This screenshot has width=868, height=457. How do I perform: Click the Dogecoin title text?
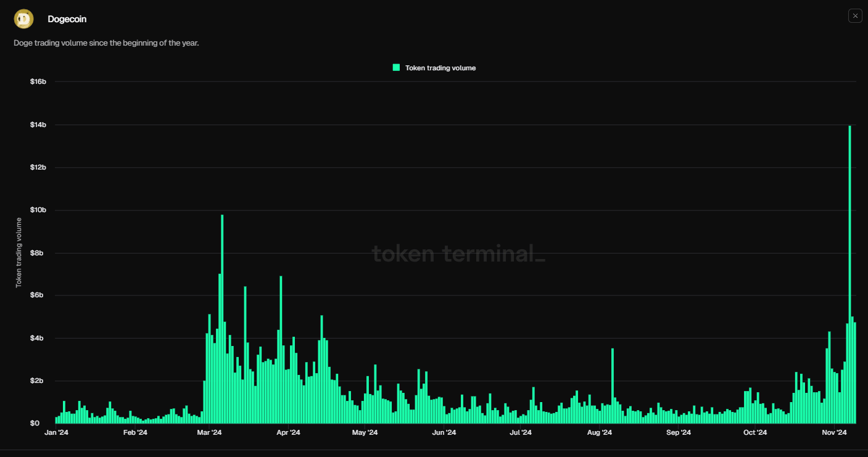67,19
